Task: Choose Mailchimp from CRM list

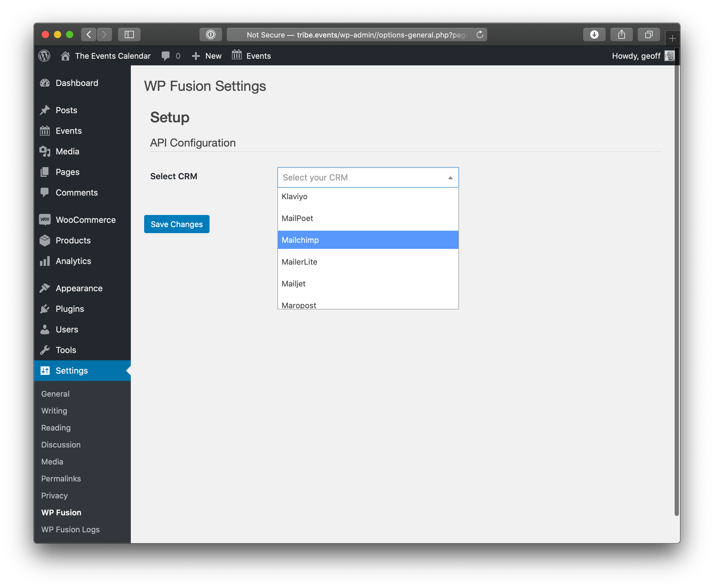Action: [368, 240]
